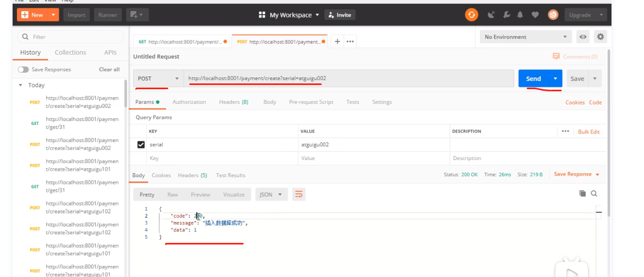Select the History sidebar tab
Image resolution: width=644 pixels, height=277 pixels.
[30, 52]
